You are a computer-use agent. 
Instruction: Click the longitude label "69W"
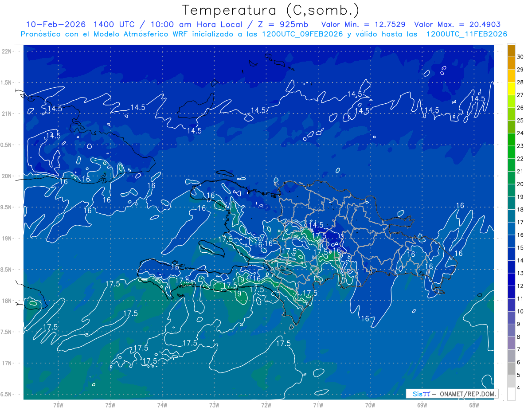tap(422, 405)
